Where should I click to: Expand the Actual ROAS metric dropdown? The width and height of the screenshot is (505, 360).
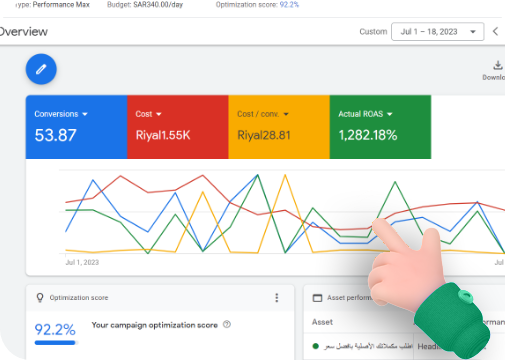[x=390, y=114]
